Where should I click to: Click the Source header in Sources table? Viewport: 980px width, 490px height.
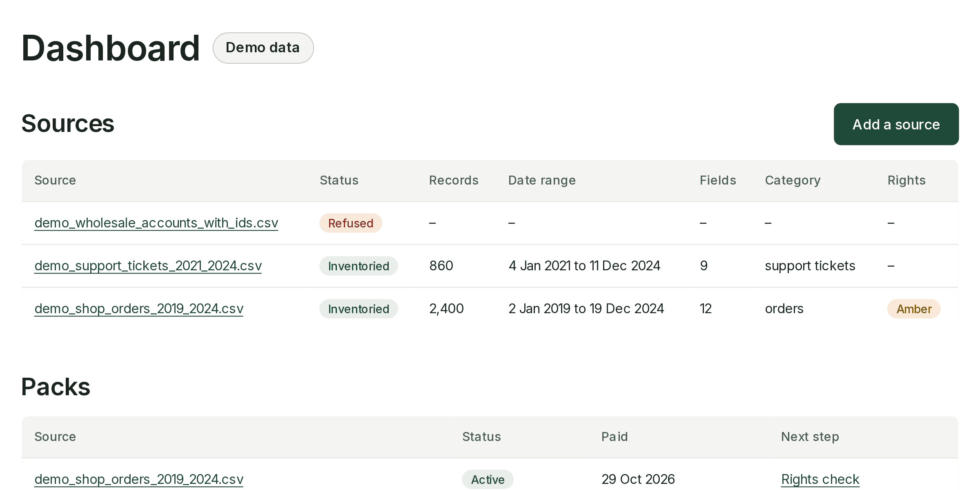click(55, 180)
